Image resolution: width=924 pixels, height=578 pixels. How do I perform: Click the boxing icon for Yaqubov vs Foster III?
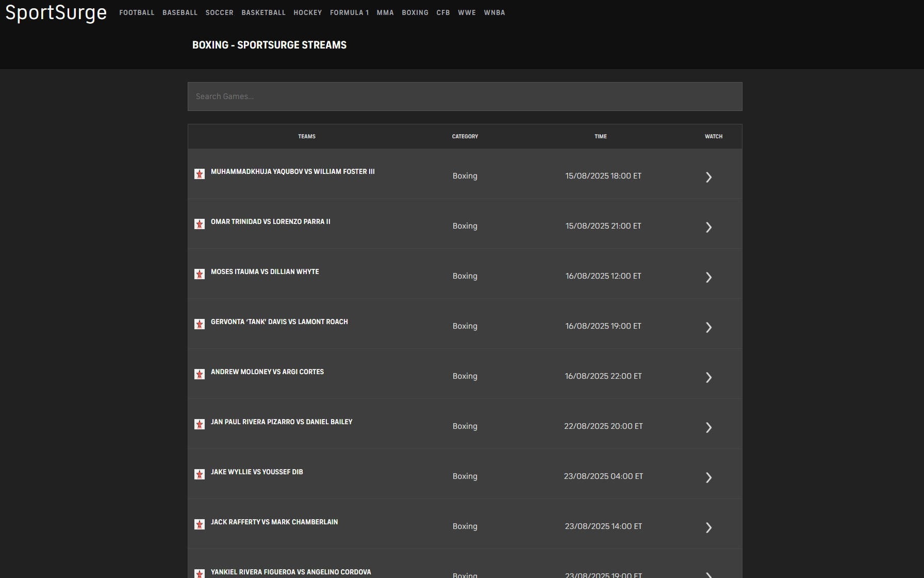(200, 174)
